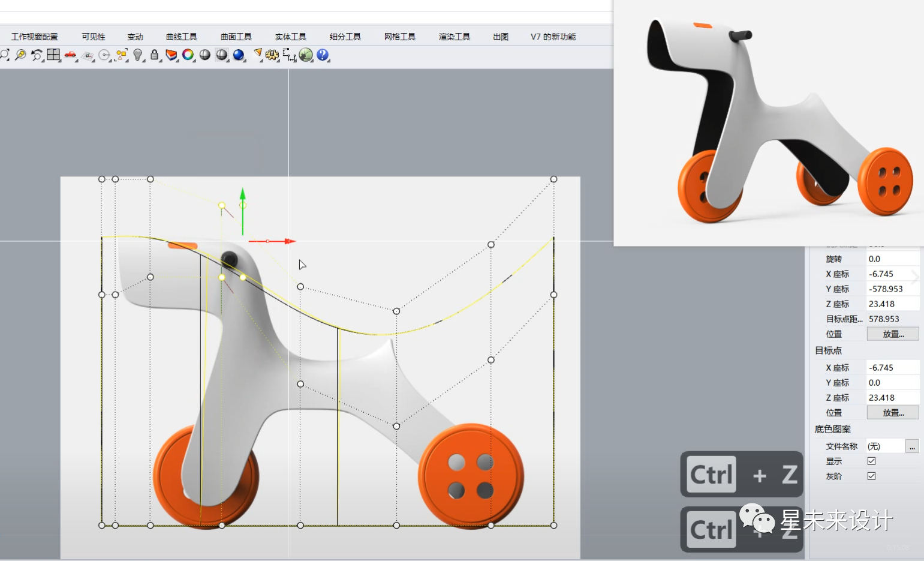
Task: Click the ellipsis button beside 文件名称
Action: coord(912,446)
